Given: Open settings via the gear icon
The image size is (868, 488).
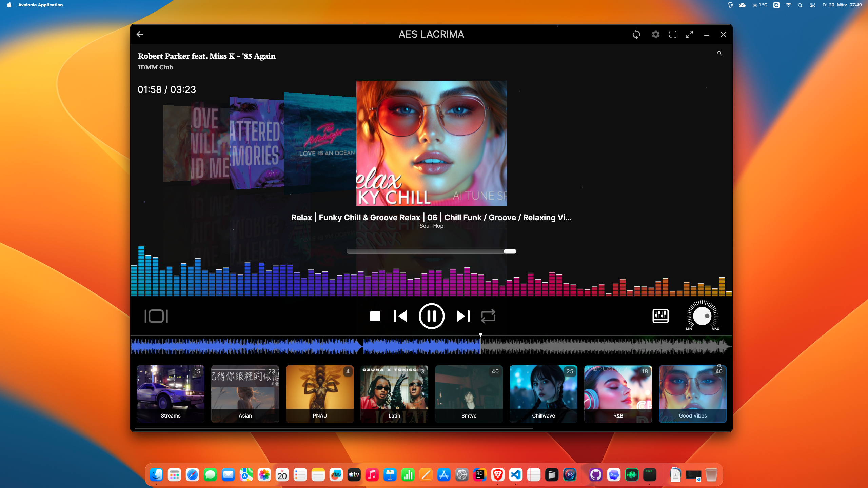Looking at the screenshot, I should (655, 34).
